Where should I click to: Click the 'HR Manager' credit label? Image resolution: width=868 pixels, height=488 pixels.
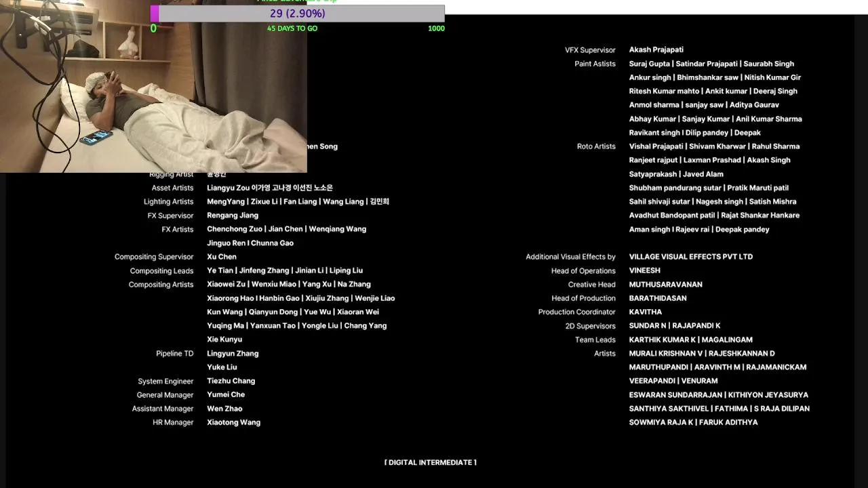173,422
